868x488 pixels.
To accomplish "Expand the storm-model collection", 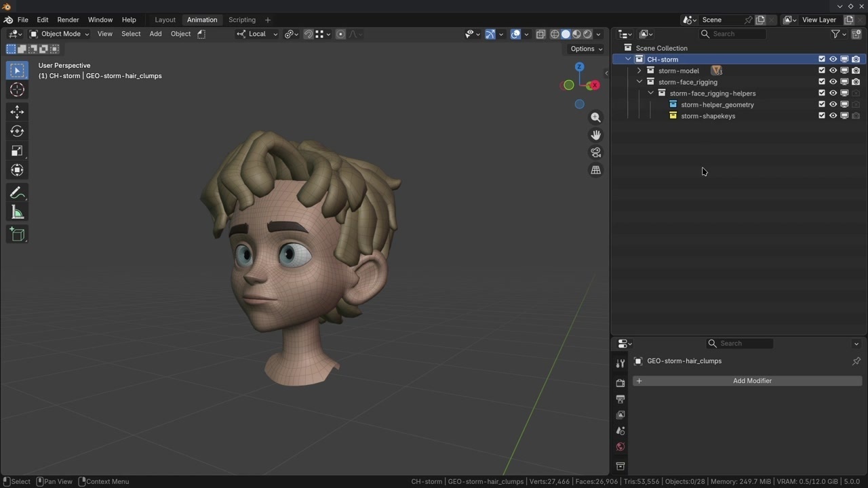I will (x=639, y=70).
